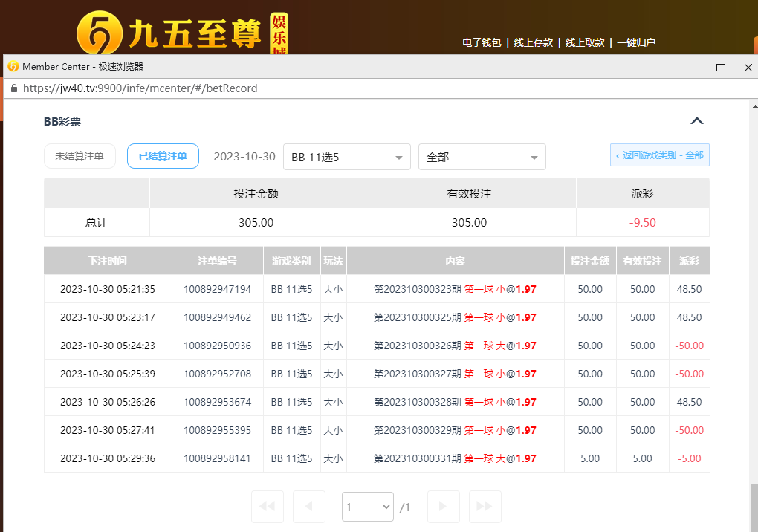Click total payout value -9.50

click(x=643, y=223)
